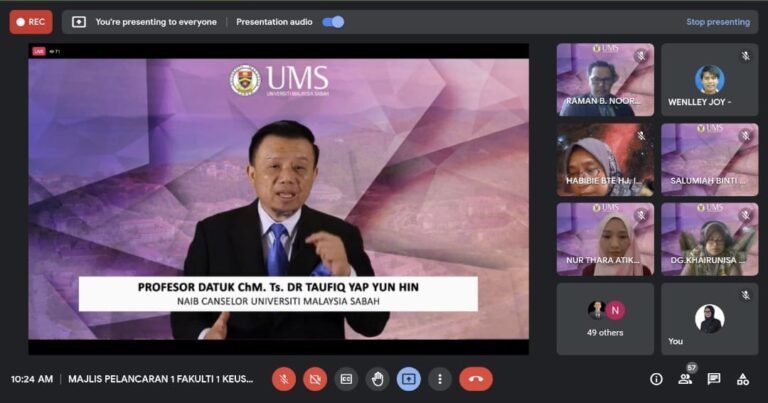768x403 pixels.
Task: Turn on the camera
Action: click(315, 379)
